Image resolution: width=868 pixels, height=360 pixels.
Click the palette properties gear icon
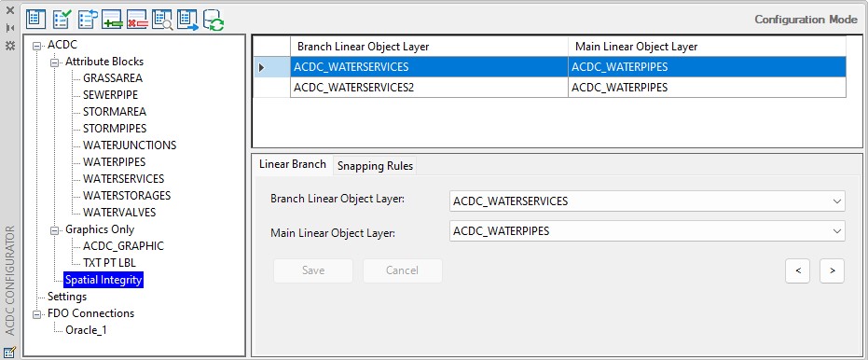(10, 46)
